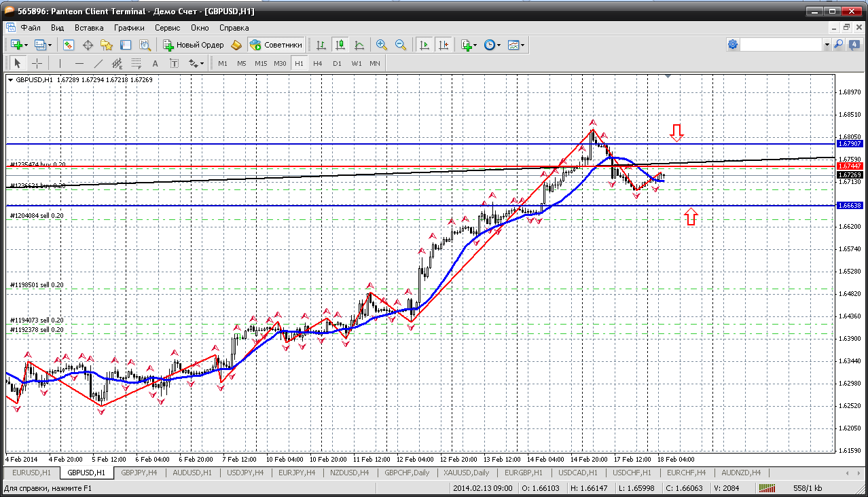
Task: Click the toolbar search input field
Action: 781,45
